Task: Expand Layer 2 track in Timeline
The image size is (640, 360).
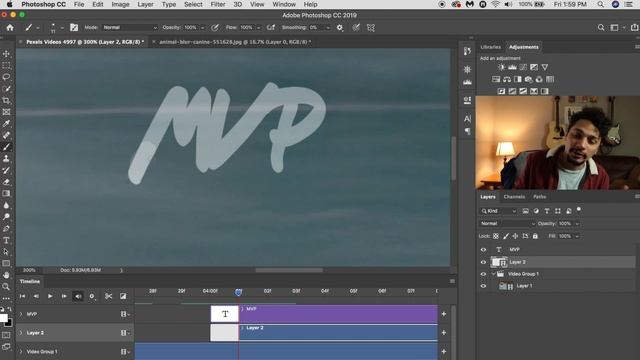Action: click(21, 333)
